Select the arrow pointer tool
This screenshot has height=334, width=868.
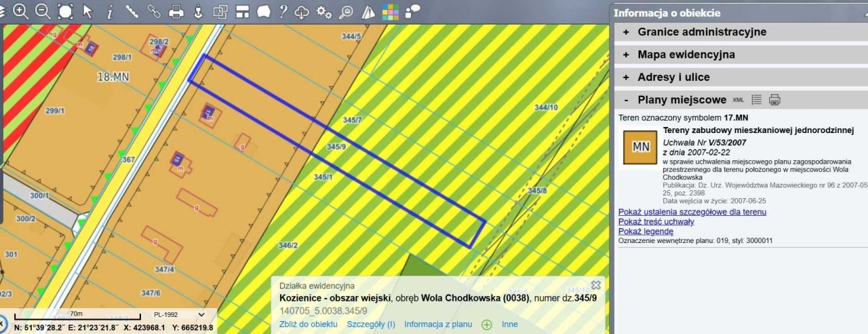point(87,11)
